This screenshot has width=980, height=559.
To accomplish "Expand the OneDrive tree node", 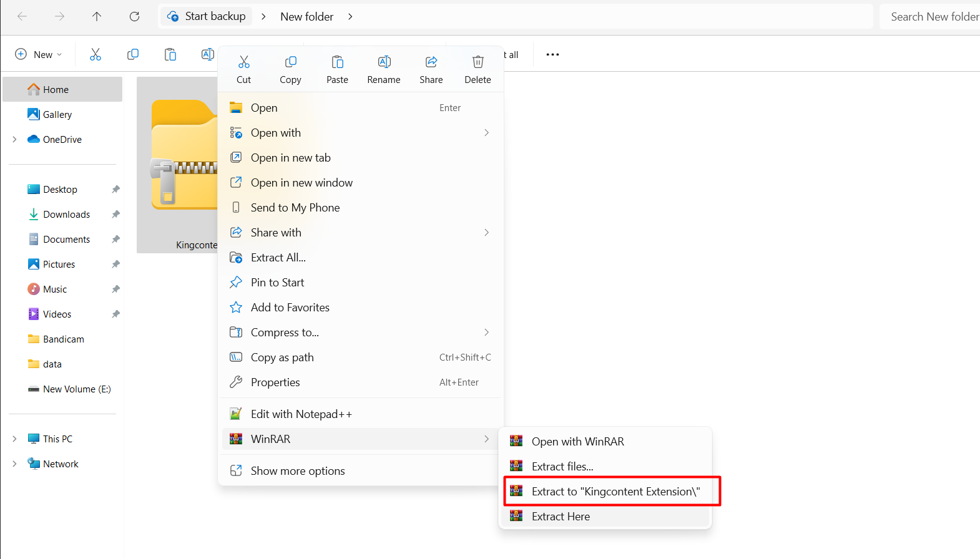I will point(14,140).
